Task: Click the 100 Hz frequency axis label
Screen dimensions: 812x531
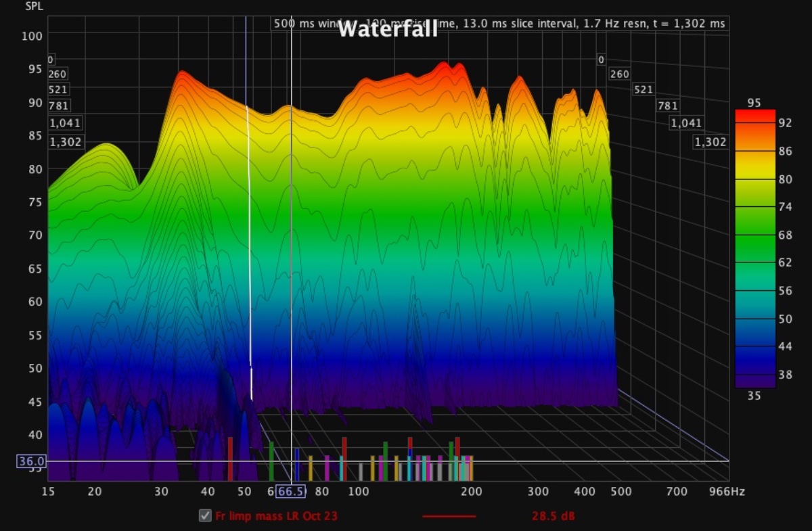Action: [x=358, y=492]
